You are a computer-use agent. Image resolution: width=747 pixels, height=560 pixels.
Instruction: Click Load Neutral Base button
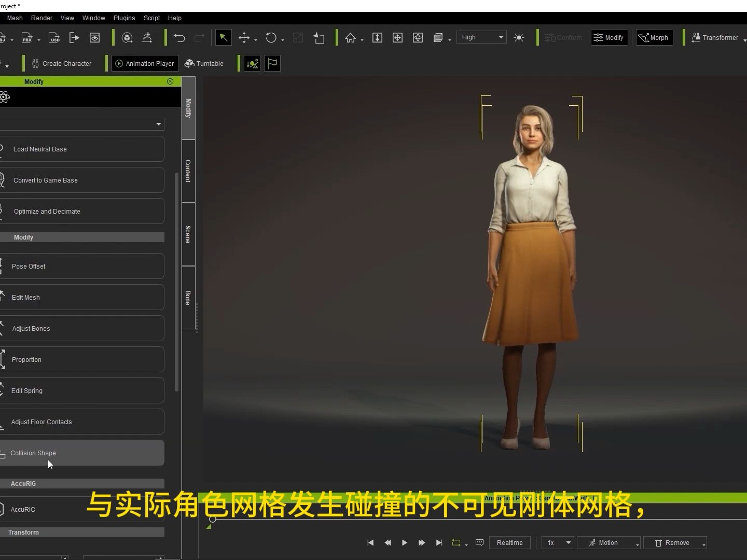point(82,149)
